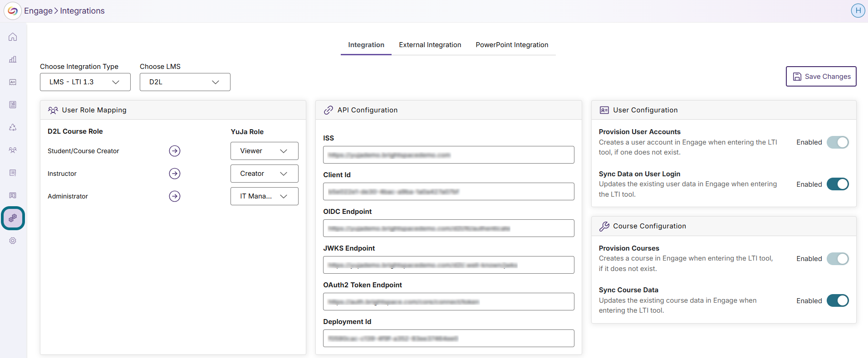Click the Deployment Id input field

point(449,339)
